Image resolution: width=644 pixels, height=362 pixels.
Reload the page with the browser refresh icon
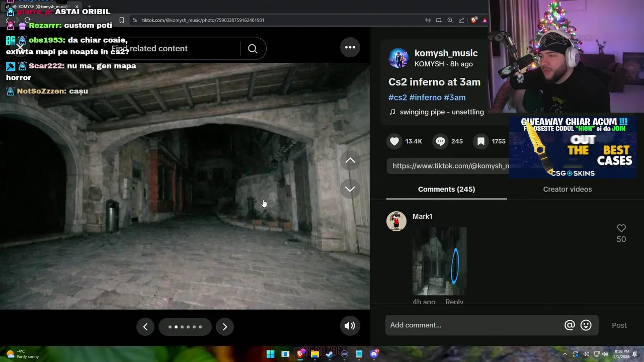(27, 20)
